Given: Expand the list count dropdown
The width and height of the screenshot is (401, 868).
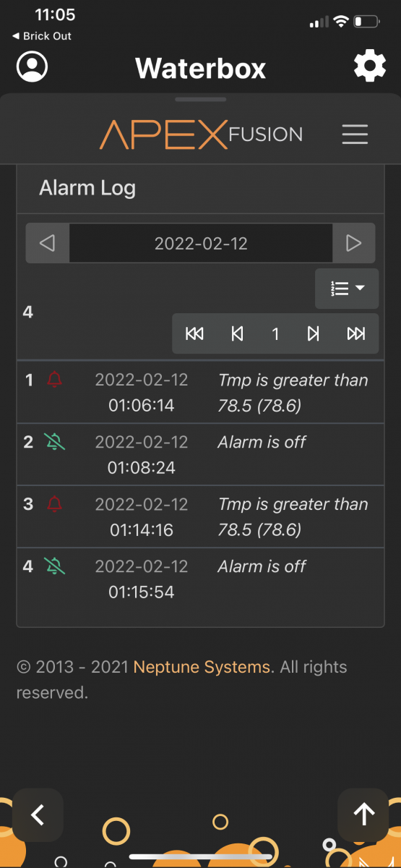Looking at the screenshot, I should [x=347, y=288].
